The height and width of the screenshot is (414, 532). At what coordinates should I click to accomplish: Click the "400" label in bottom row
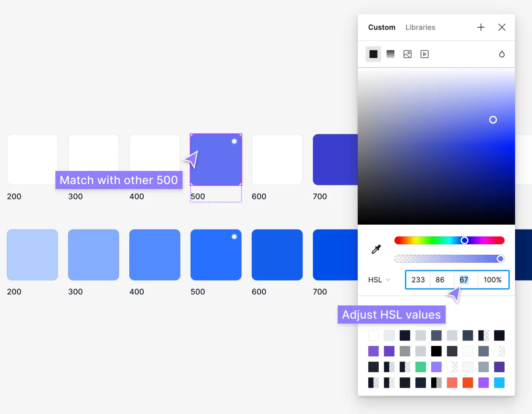coord(137,292)
